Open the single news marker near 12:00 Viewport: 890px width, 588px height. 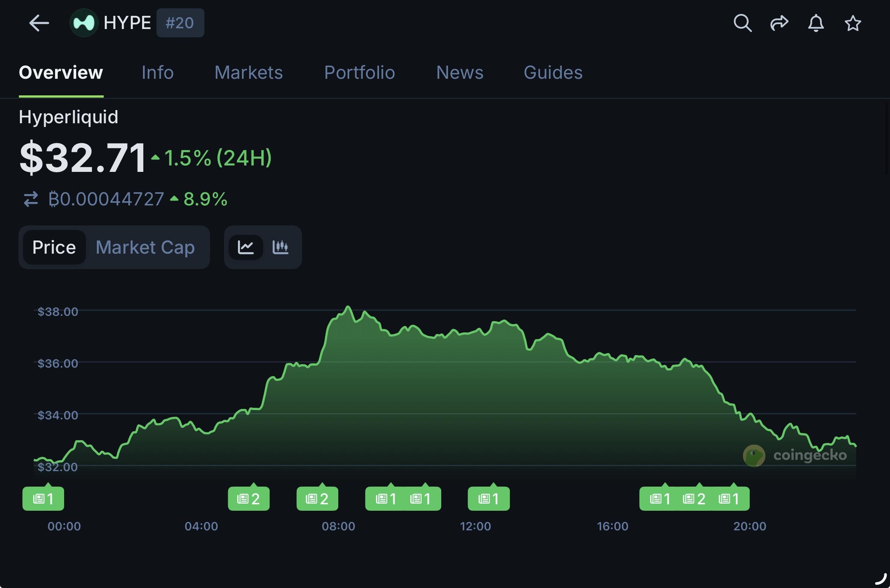(489, 498)
